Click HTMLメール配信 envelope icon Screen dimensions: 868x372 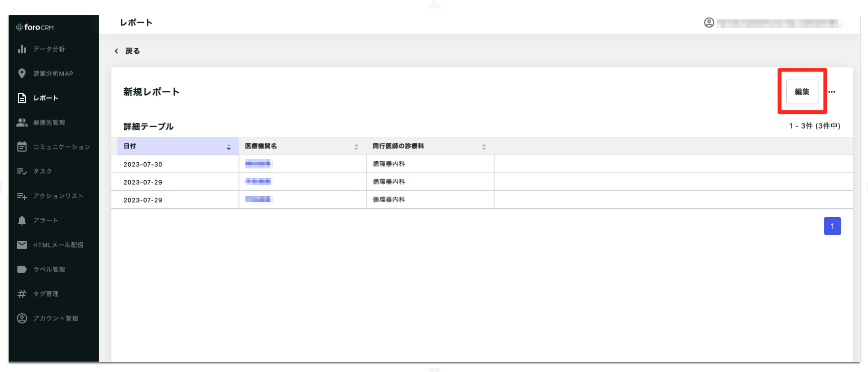tap(22, 245)
